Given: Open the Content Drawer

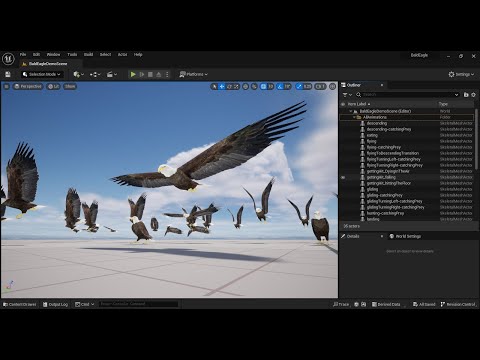Looking at the screenshot, I should pos(20,304).
